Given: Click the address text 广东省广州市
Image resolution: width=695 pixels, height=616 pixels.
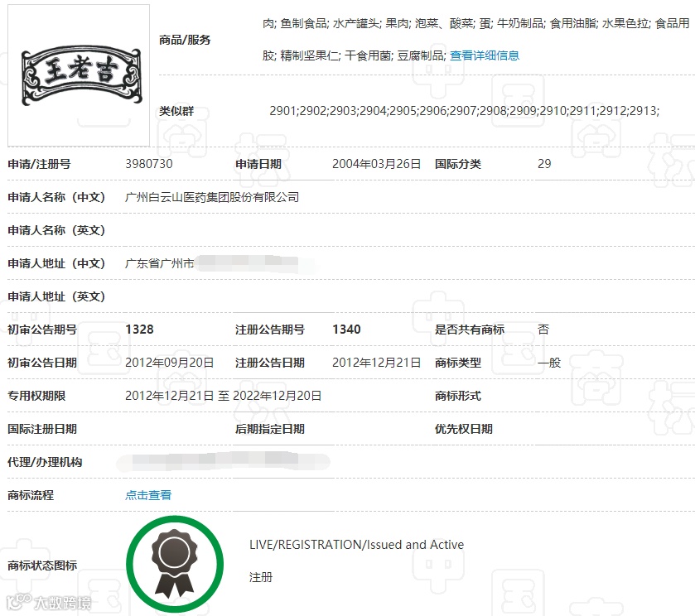Looking at the screenshot, I should (x=160, y=263).
